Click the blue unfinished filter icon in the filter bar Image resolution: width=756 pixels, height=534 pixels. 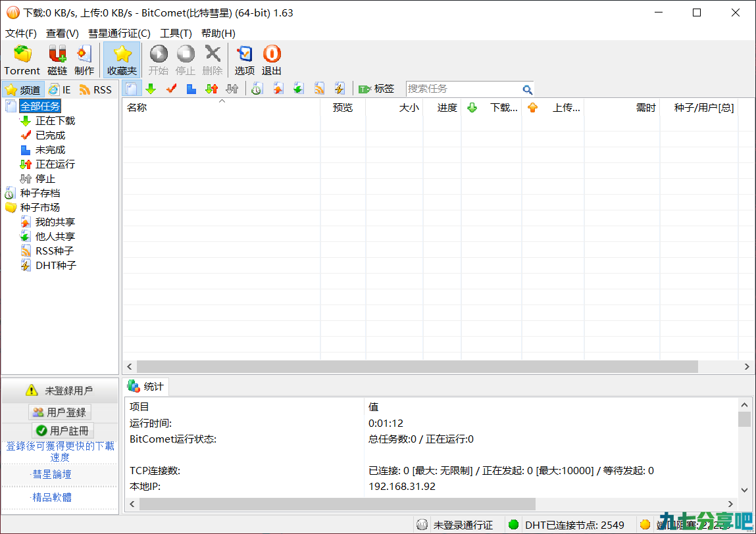tap(191, 89)
